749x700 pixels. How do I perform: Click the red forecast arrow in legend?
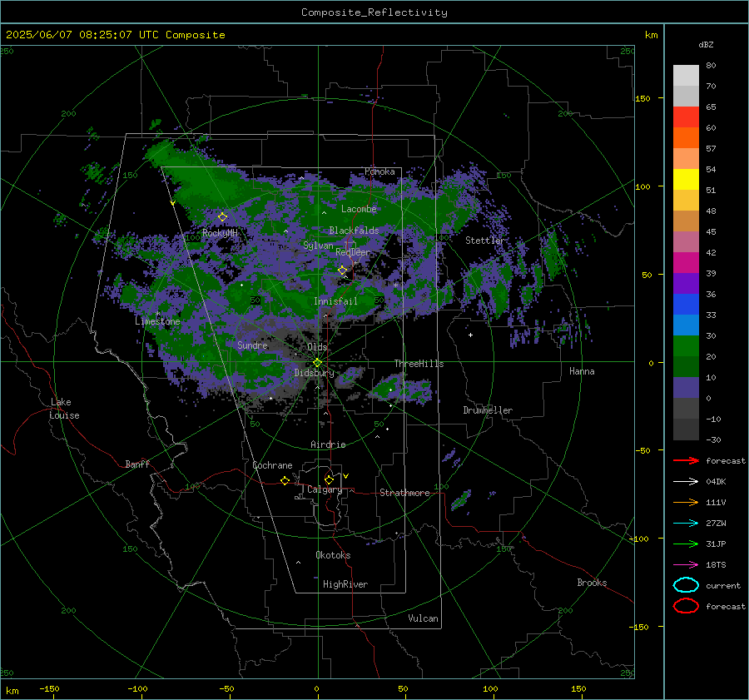[x=686, y=460]
